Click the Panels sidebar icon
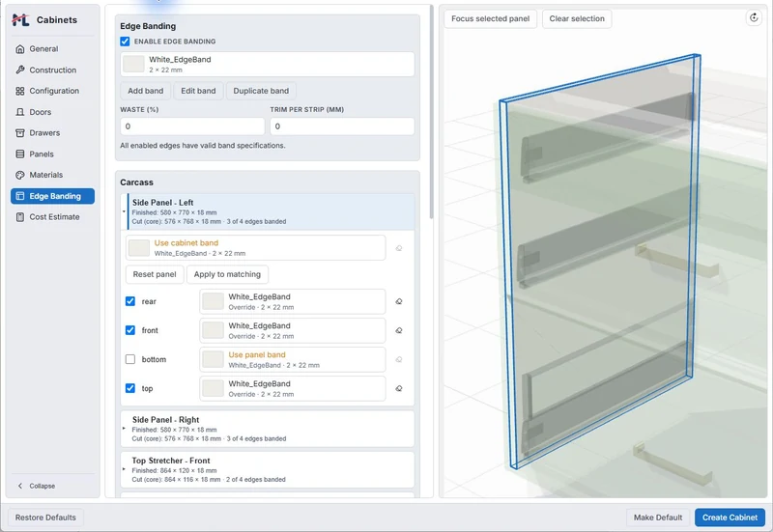The image size is (773, 532). (19, 154)
